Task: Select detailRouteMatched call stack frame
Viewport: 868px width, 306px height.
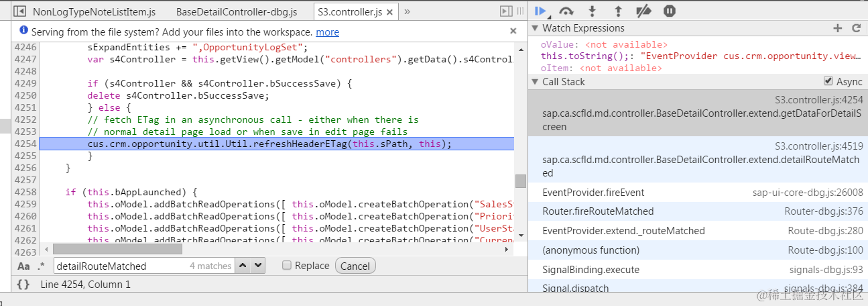Action: click(698, 160)
